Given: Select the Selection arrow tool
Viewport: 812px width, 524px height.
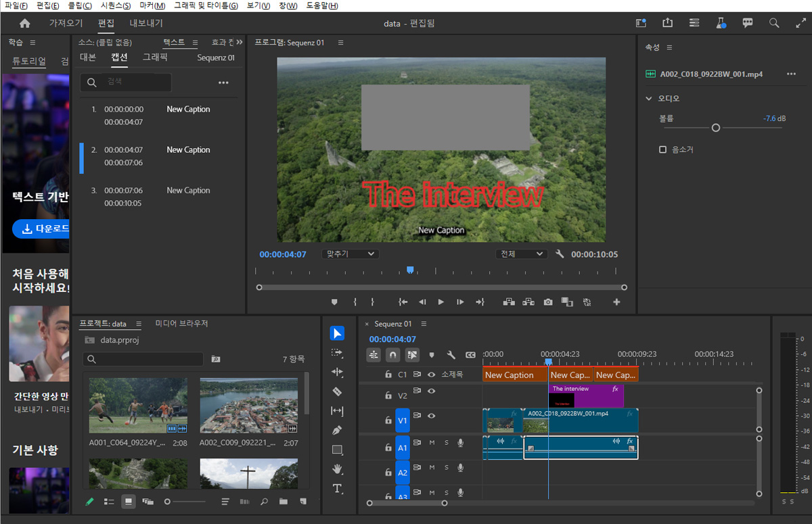Looking at the screenshot, I should tap(337, 333).
